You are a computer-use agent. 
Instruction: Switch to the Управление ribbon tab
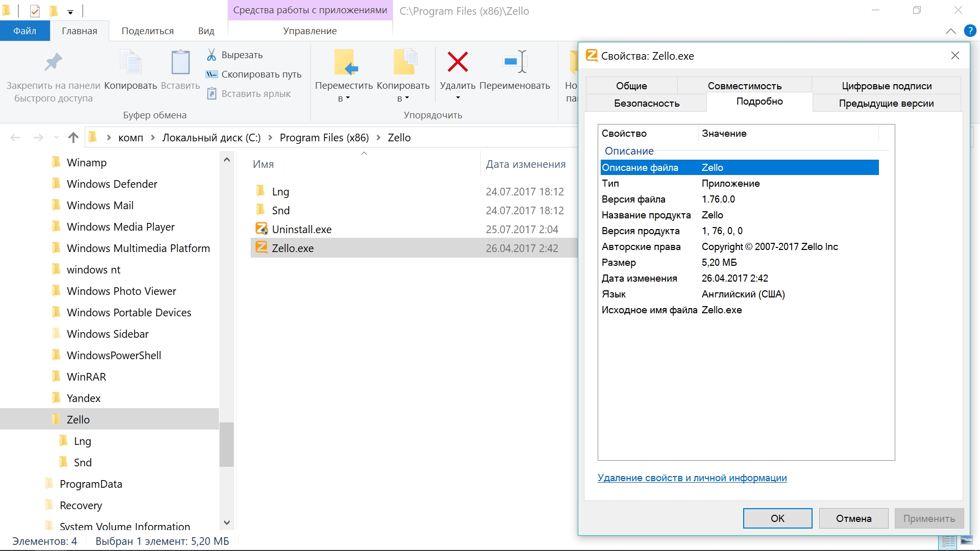point(310,31)
